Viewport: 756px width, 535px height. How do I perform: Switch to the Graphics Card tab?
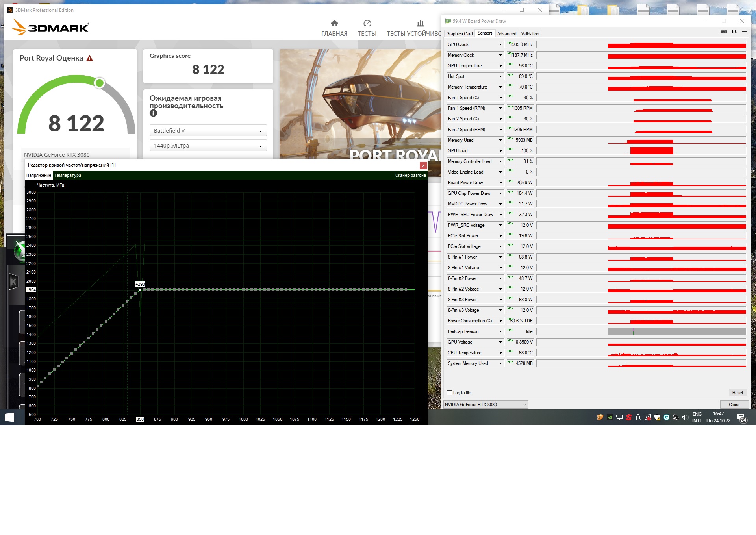[x=459, y=34]
